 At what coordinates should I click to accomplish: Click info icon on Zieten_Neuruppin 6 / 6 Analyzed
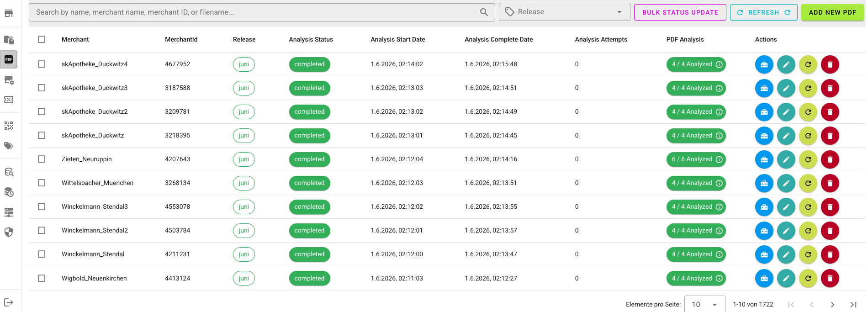click(719, 159)
